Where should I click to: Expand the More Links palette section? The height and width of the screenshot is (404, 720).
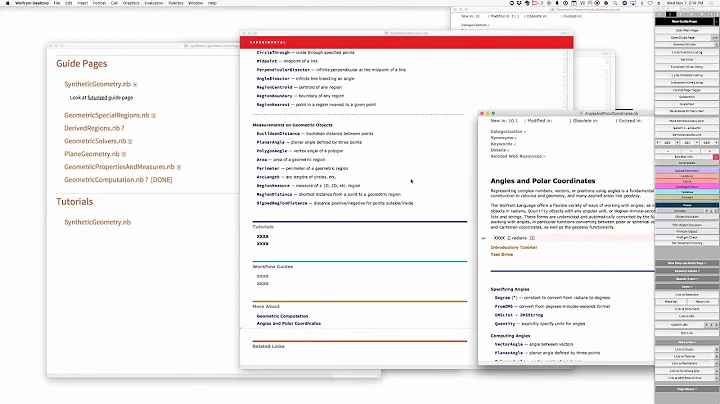(686, 342)
